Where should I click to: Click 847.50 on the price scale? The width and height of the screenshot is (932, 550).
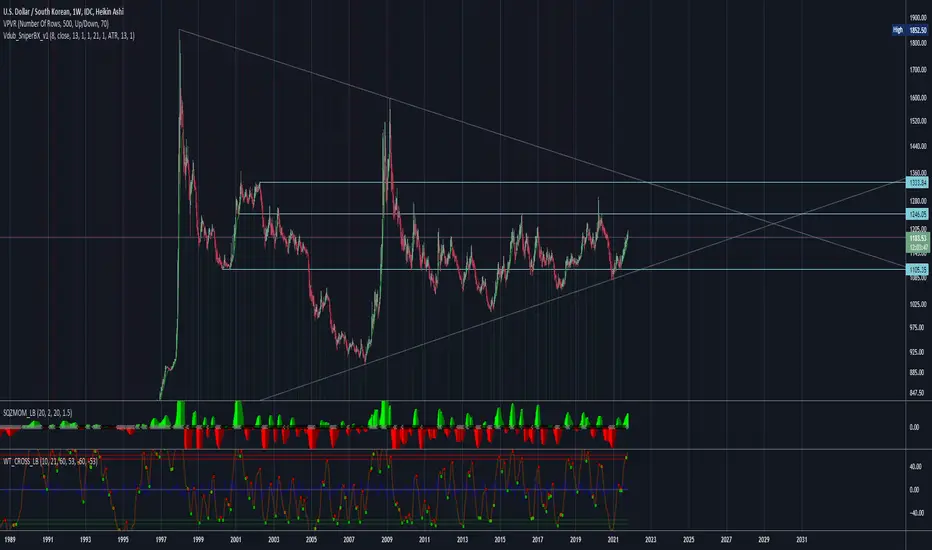pos(918,393)
